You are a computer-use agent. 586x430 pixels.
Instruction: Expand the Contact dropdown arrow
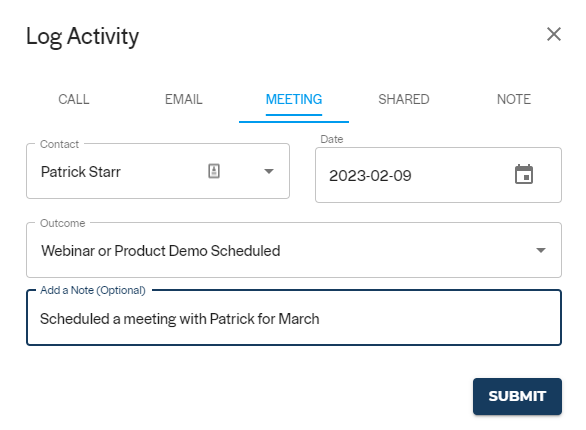coord(269,171)
